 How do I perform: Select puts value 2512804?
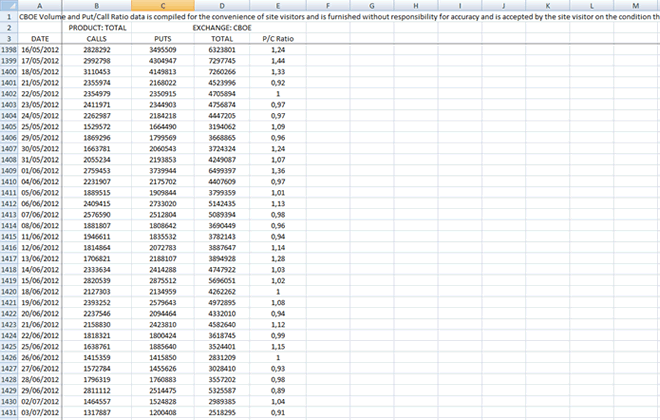click(x=162, y=215)
